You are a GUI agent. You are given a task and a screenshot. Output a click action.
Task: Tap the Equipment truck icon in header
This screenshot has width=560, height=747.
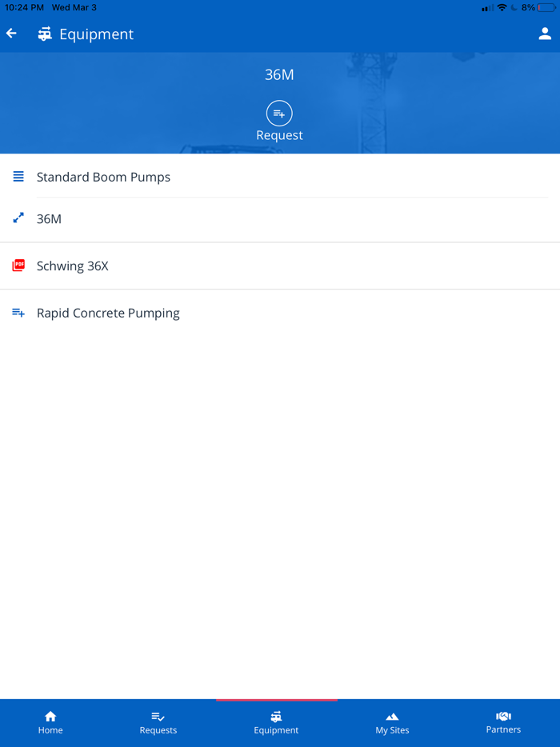(x=45, y=34)
